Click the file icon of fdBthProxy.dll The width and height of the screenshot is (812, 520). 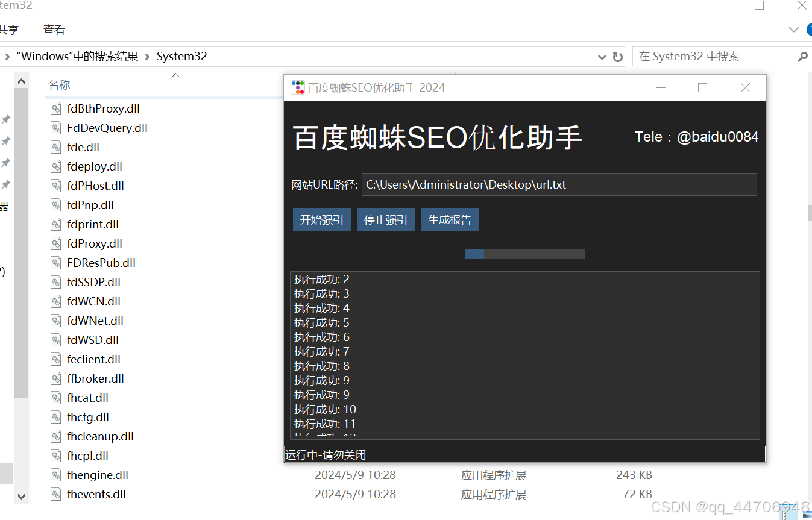click(x=56, y=109)
